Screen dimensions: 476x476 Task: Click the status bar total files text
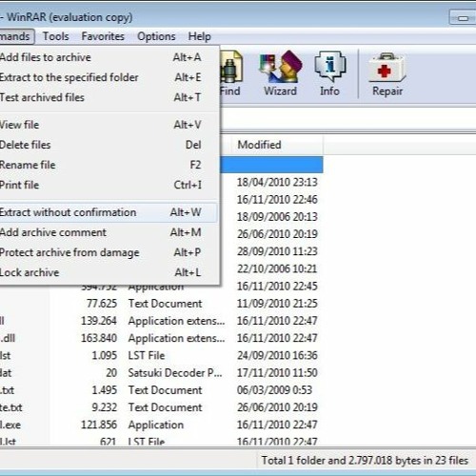point(365,461)
